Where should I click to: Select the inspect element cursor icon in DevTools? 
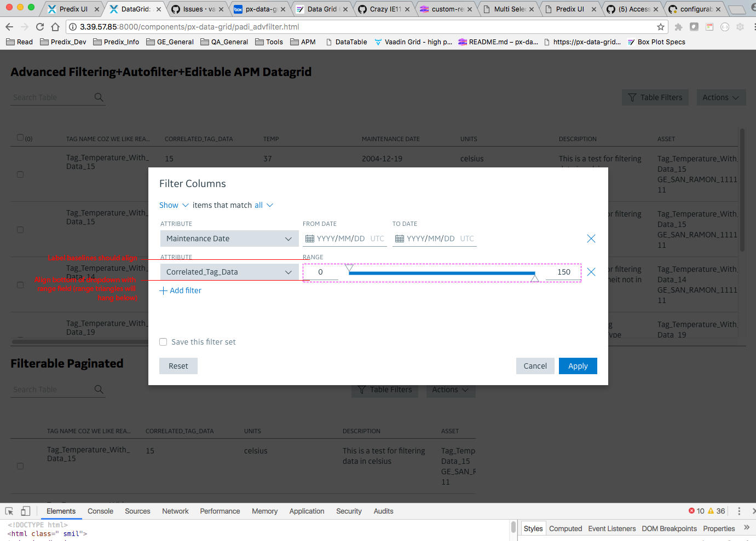[9, 510]
